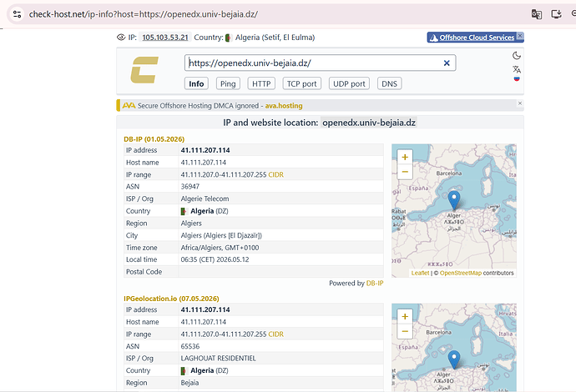Image resolution: width=576 pixels, height=392 pixels.
Task: Click the DB-IP Country value Algeria (DZ)
Action: pos(205,211)
